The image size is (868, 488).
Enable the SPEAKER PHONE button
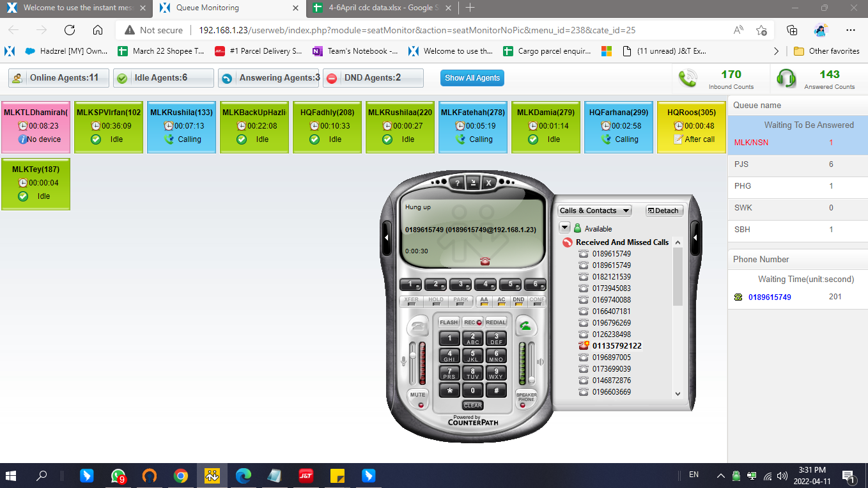(526, 398)
